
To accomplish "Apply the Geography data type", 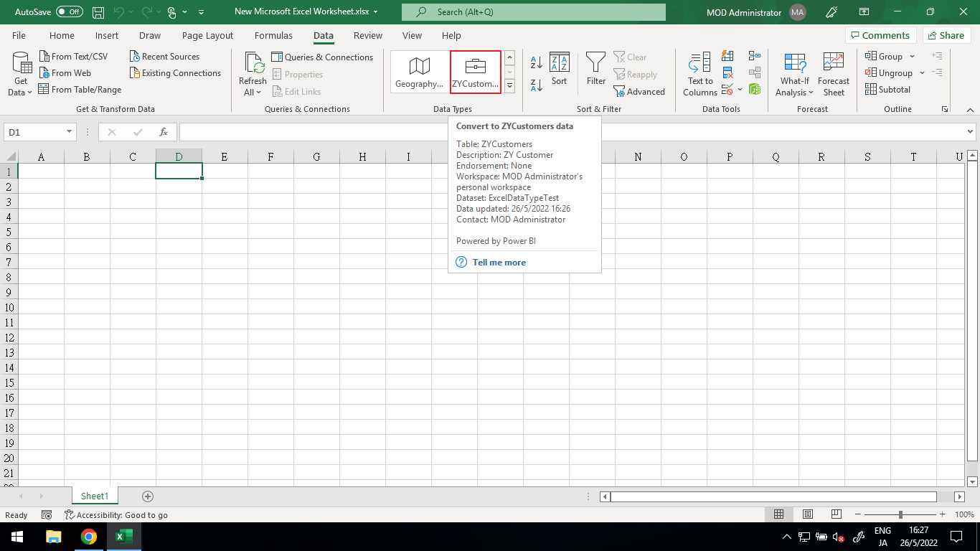I will point(418,71).
